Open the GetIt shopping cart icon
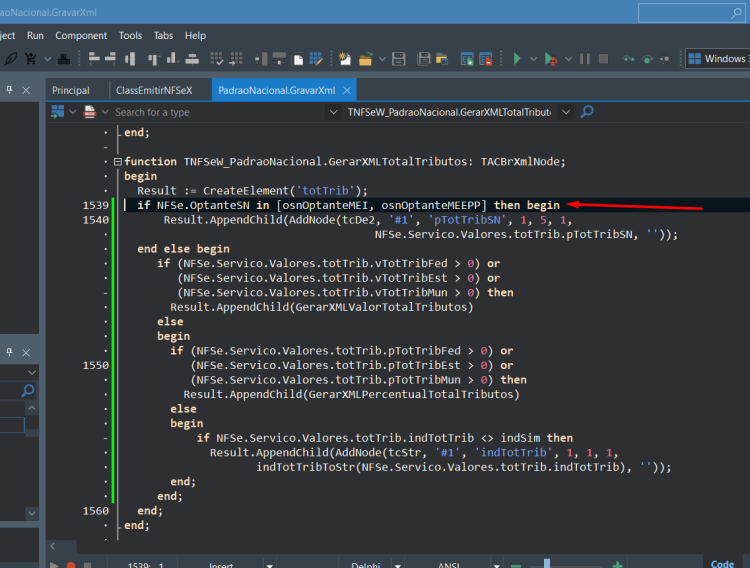Viewport: 750px width, 568px height. [x=31, y=59]
